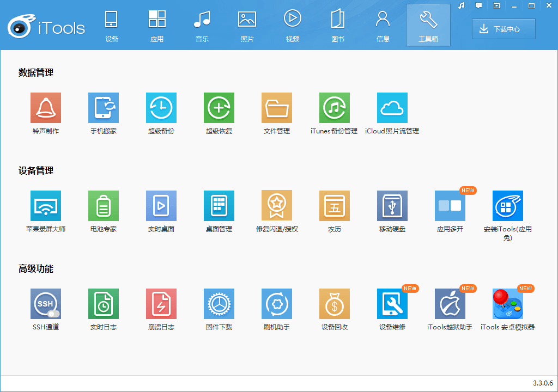Click the music note icon in title bar
The image size is (558, 392).
point(462,5)
